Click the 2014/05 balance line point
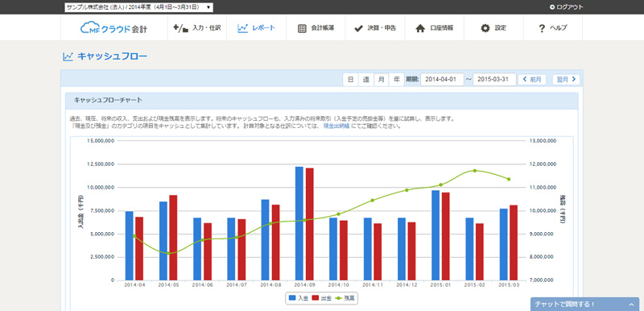 [168, 253]
